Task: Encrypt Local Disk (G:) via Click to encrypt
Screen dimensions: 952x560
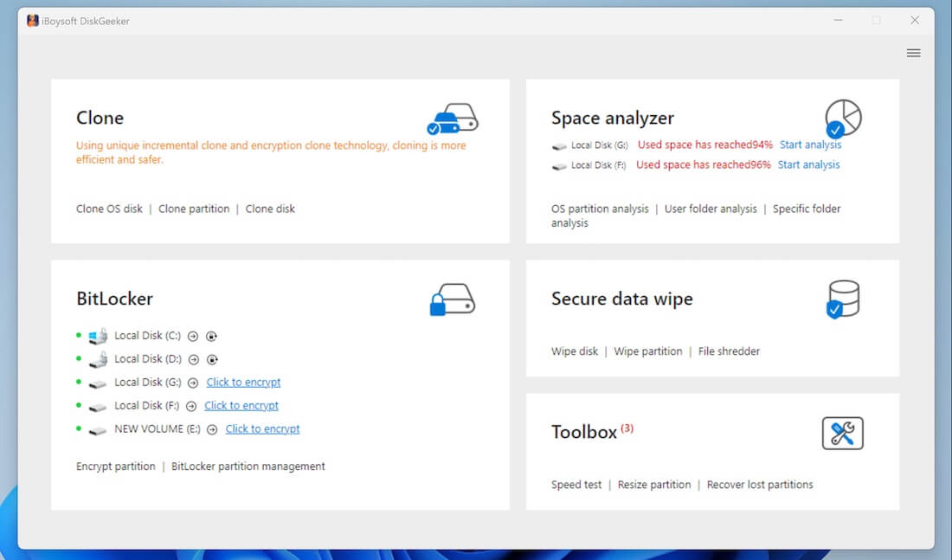Action: [243, 383]
